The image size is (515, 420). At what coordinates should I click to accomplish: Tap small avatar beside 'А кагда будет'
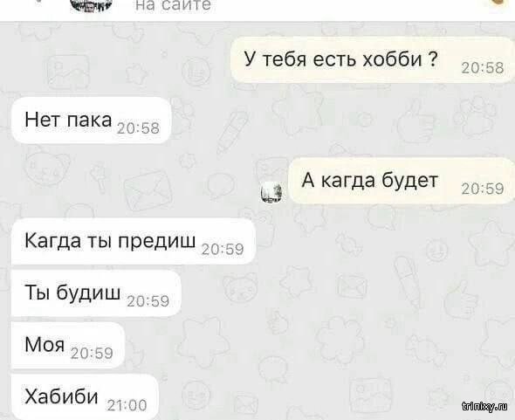pyautogui.click(x=271, y=193)
